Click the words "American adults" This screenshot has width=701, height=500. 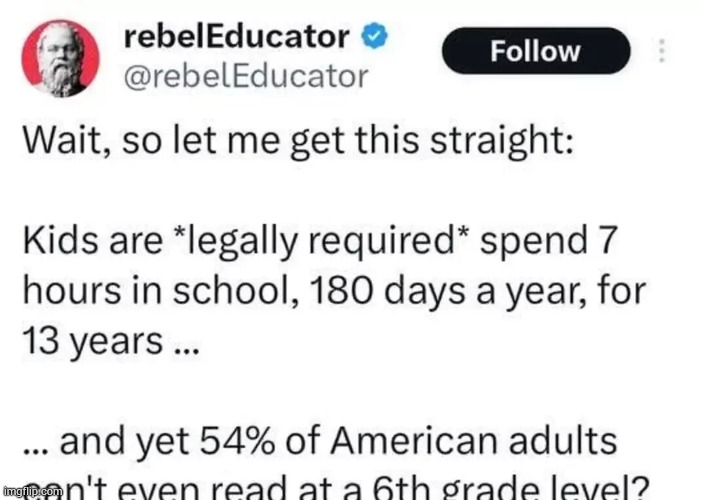coord(474,441)
